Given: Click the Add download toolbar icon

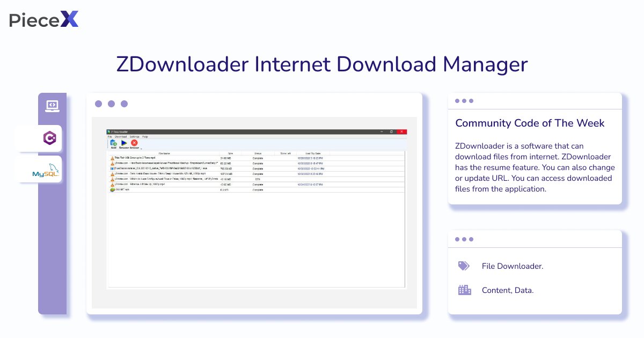Looking at the screenshot, I should click(113, 143).
